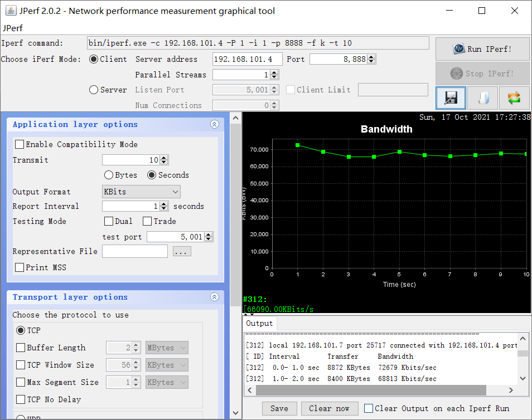The width and height of the screenshot is (532, 420).
Task: Click Stop IPerf! button
Action: click(482, 74)
